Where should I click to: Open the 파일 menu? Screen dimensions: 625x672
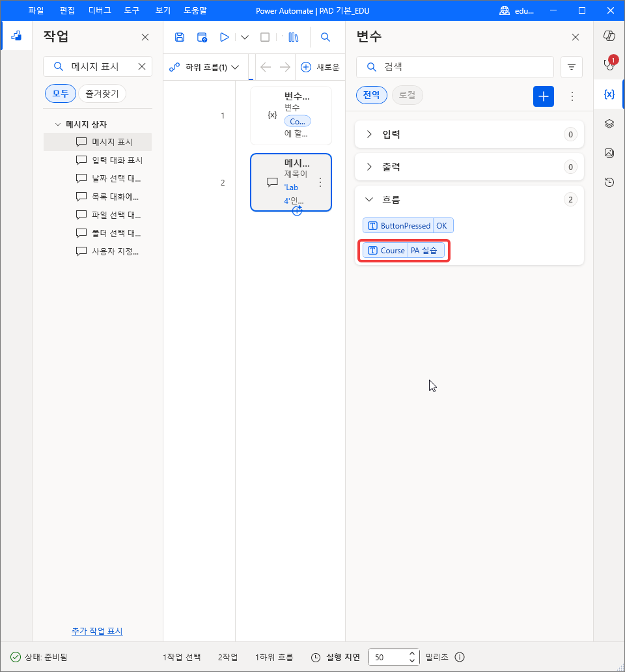click(36, 10)
